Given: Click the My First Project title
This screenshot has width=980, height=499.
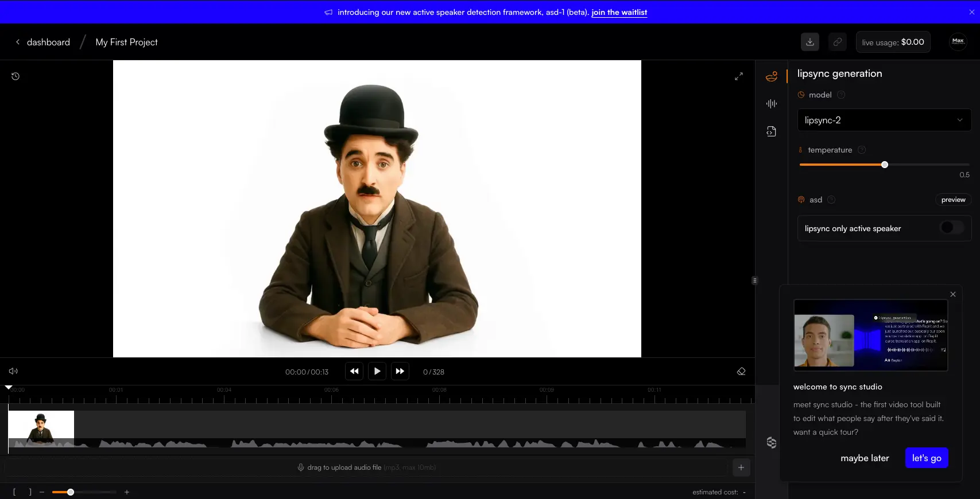Looking at the screenshot, I should click(126, 42).
